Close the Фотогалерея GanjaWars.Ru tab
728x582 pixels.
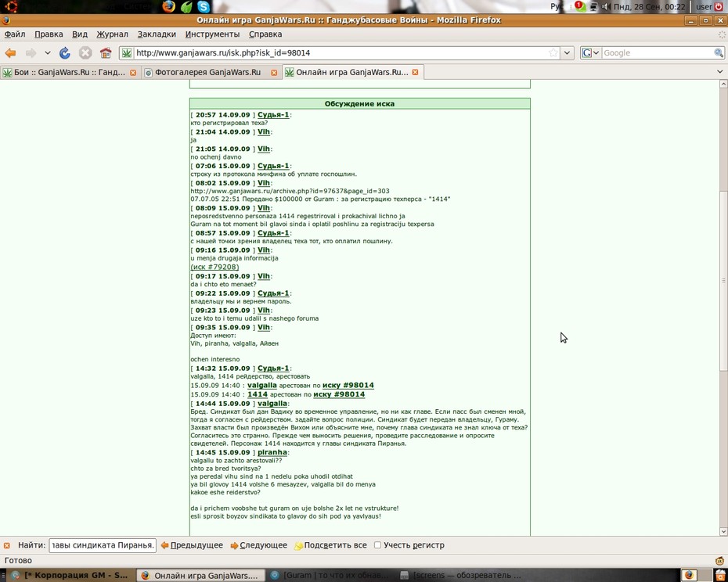click(x=274, y=73)
